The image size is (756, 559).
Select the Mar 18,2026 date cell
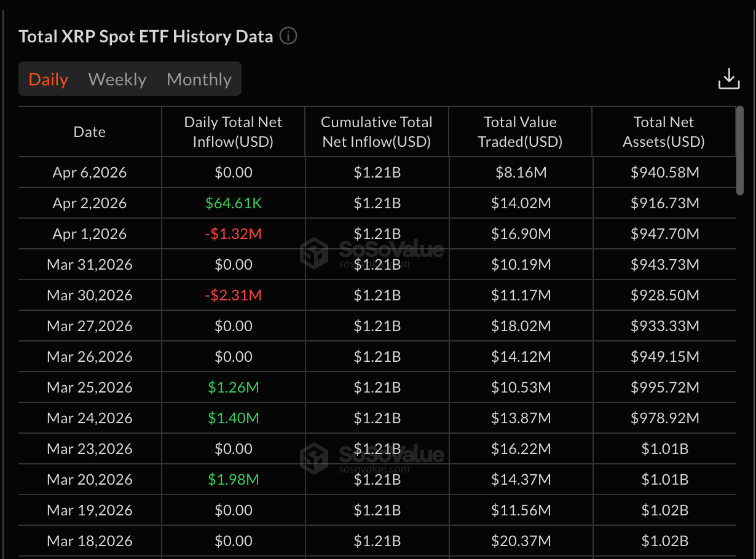tap(90, 541)
